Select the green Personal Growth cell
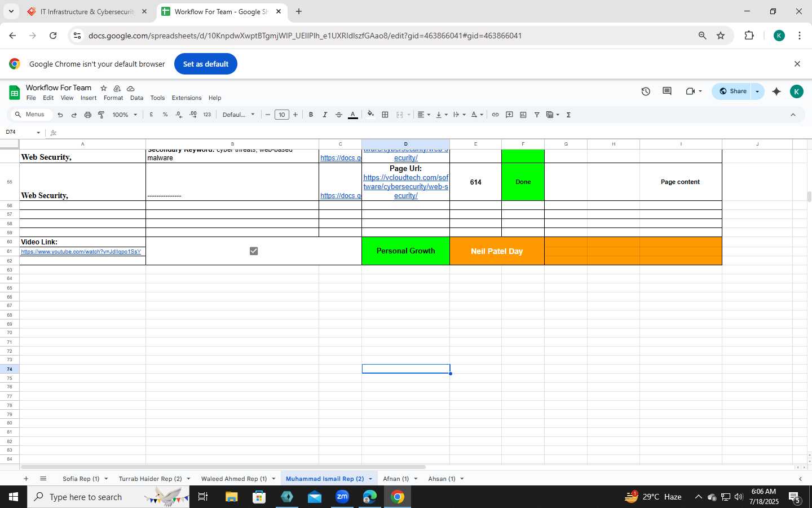Image resolution: width=812 pixels, height=508 pixels. pos(405,251)
